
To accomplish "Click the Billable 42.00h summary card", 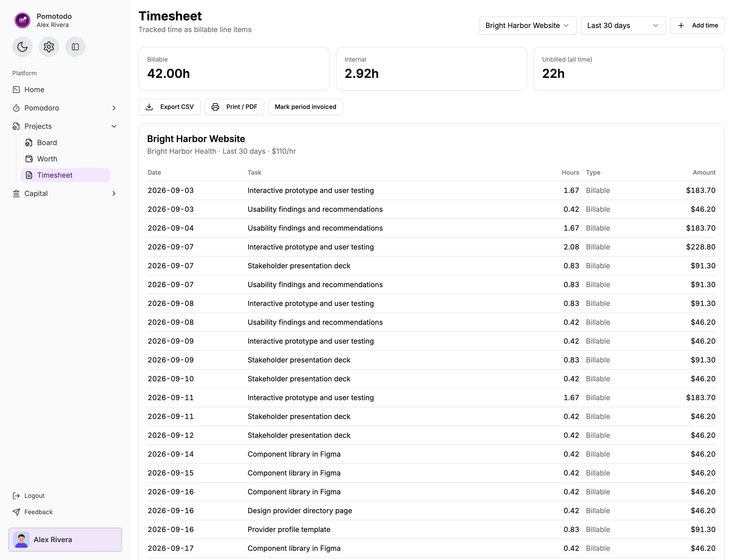I will 234,69.
